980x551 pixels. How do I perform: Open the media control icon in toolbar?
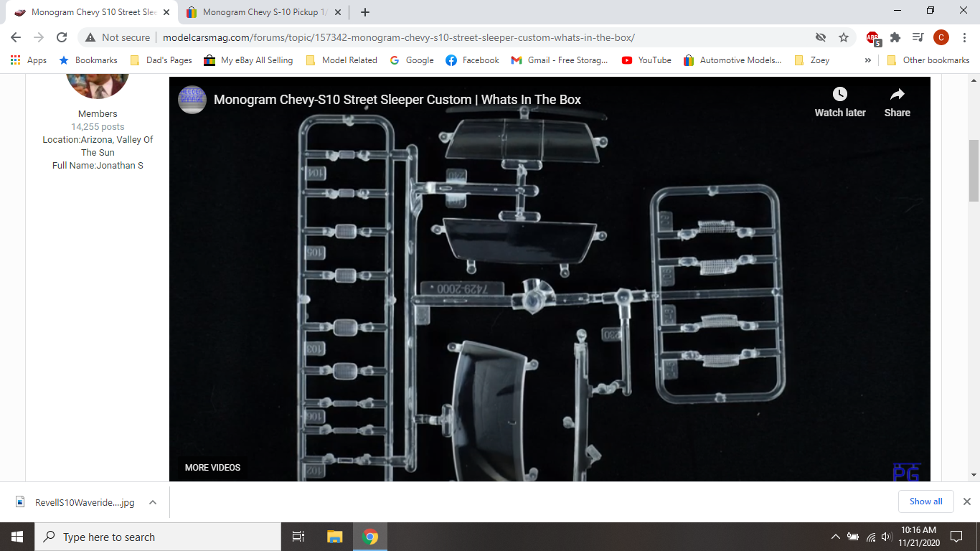click(918, 37)
